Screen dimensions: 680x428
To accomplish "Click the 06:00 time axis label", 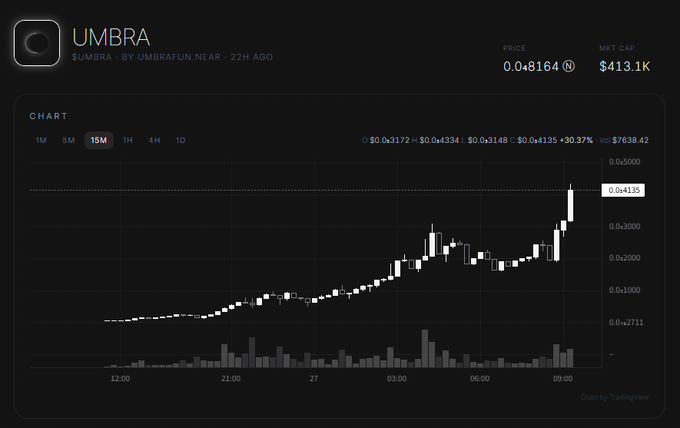I will click(480, 379).
